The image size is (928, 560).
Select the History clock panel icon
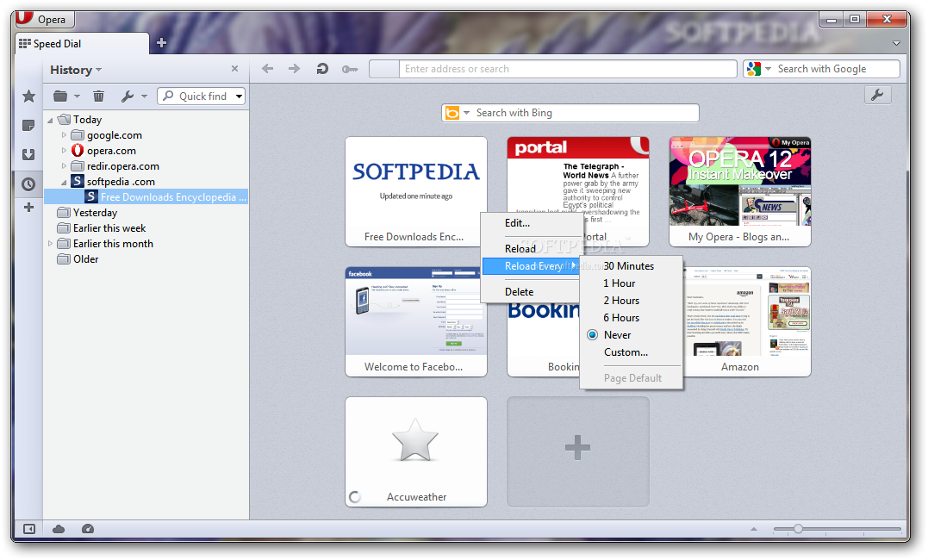coord(28,184)
